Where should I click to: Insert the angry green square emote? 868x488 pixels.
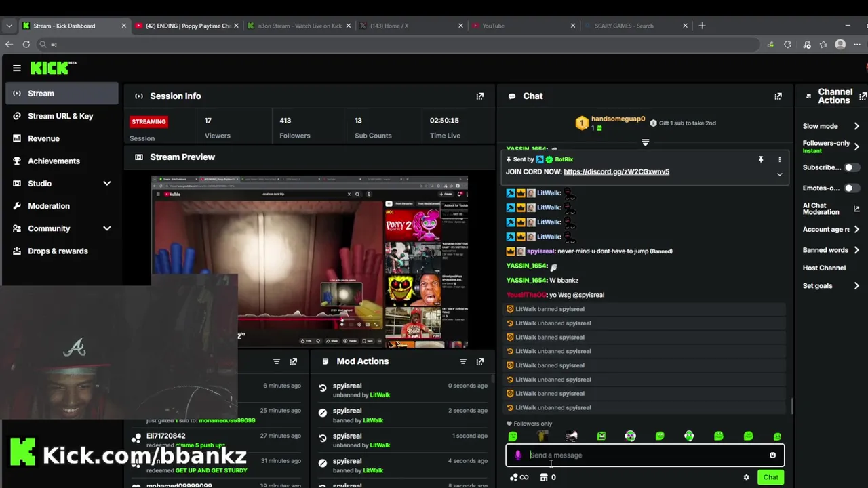click(x=601, y=436)
